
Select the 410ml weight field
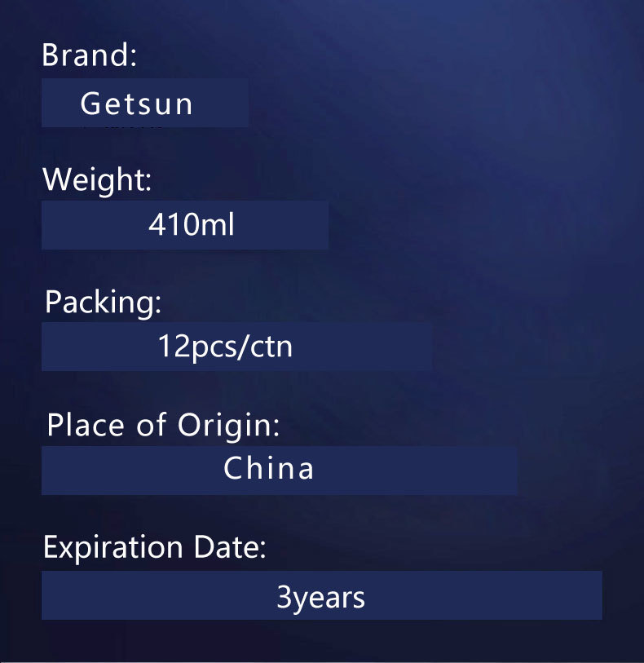185,225
